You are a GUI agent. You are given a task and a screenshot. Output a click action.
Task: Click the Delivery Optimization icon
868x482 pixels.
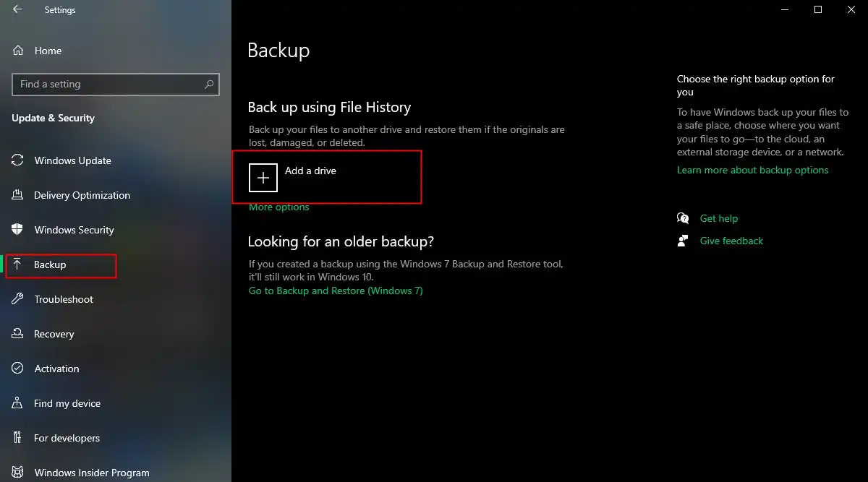[18, 195]
